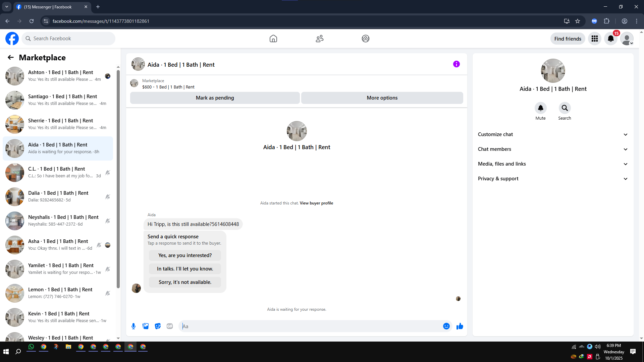Open the browser tab search dropdown
Viewport: 644px width, 362px height.
pyautogui.click(x=7, y=7)
